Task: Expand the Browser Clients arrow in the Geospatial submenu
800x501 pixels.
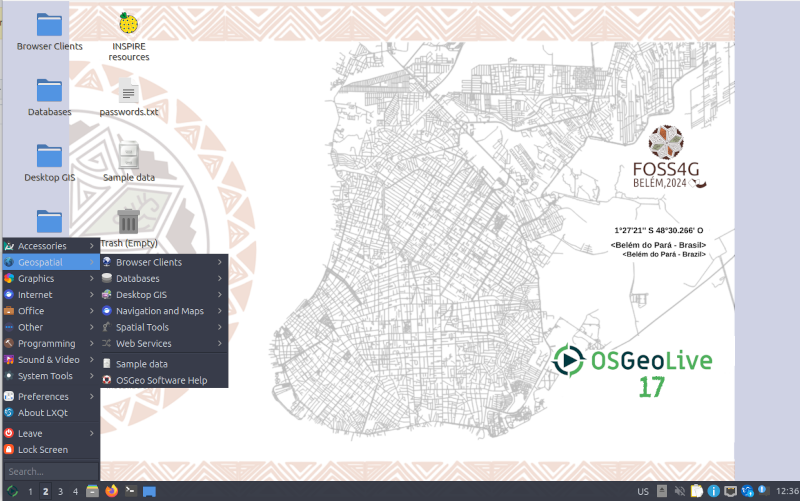Action: (220, 262)
